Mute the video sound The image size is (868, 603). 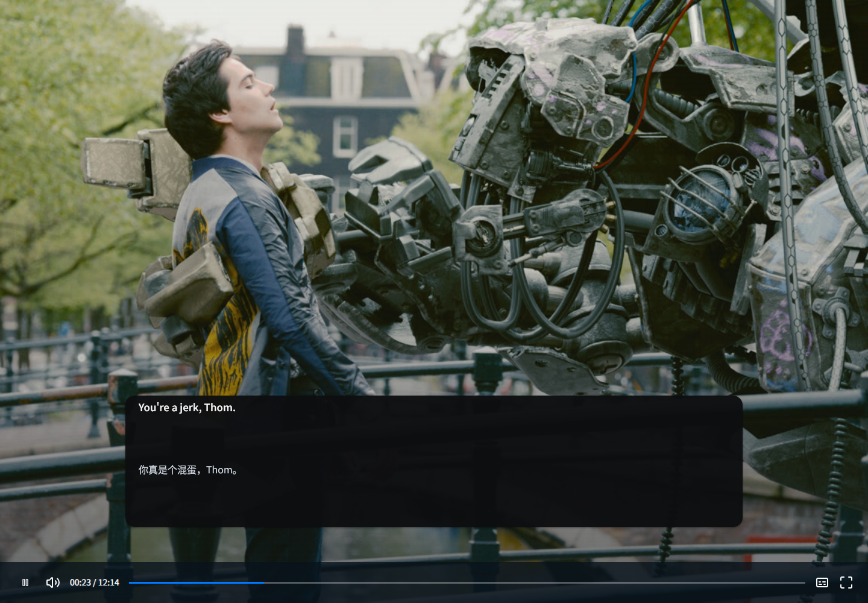click(x=53, y=582)
